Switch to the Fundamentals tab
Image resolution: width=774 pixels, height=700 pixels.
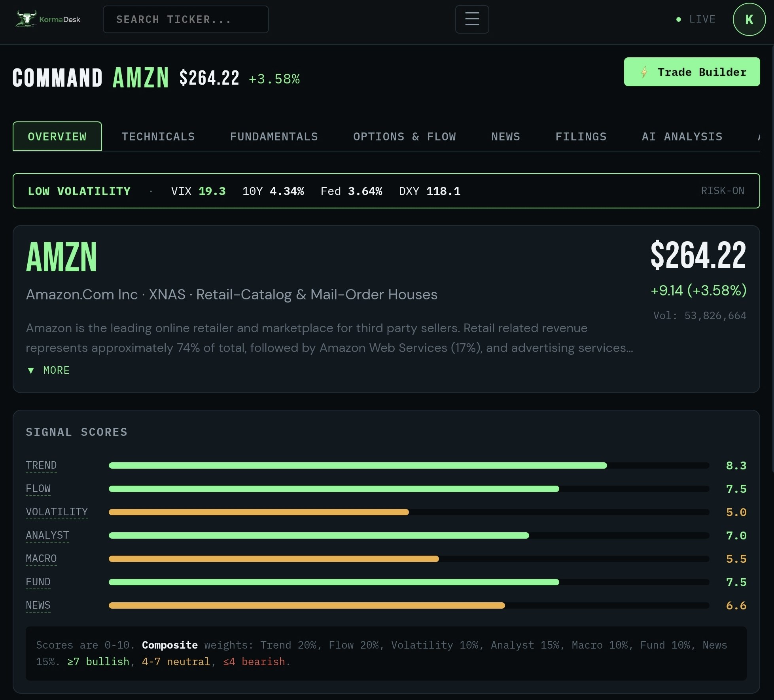tap(274, 137)
